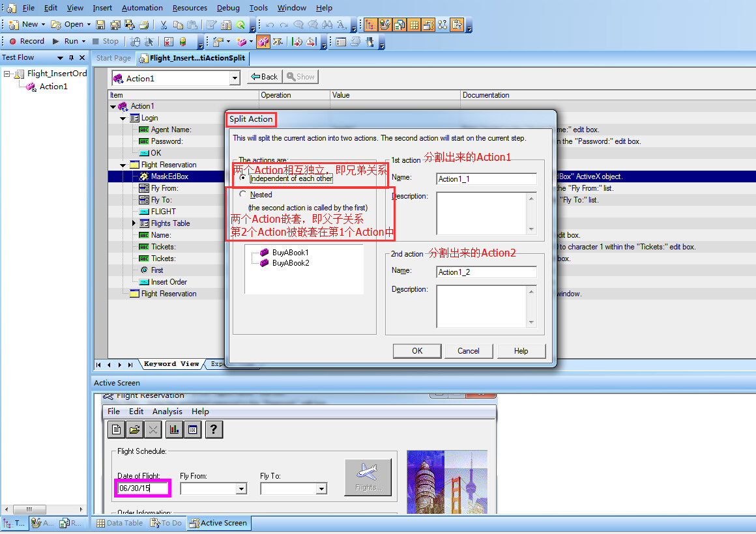The width and height of the screenshot is (756, 534).
Task: Open the Action1 dropdown combo box
Action: coord(235,78)
